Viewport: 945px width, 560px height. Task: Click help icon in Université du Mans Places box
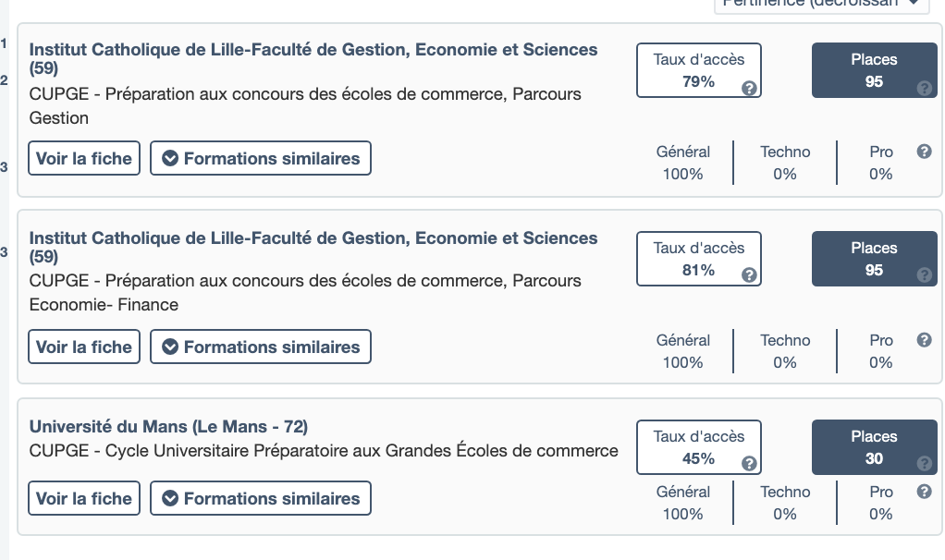point(924,464)
